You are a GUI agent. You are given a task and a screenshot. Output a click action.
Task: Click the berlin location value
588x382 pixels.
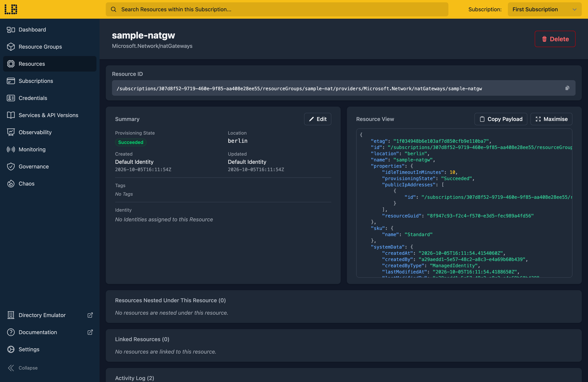[x=237, y=141]
